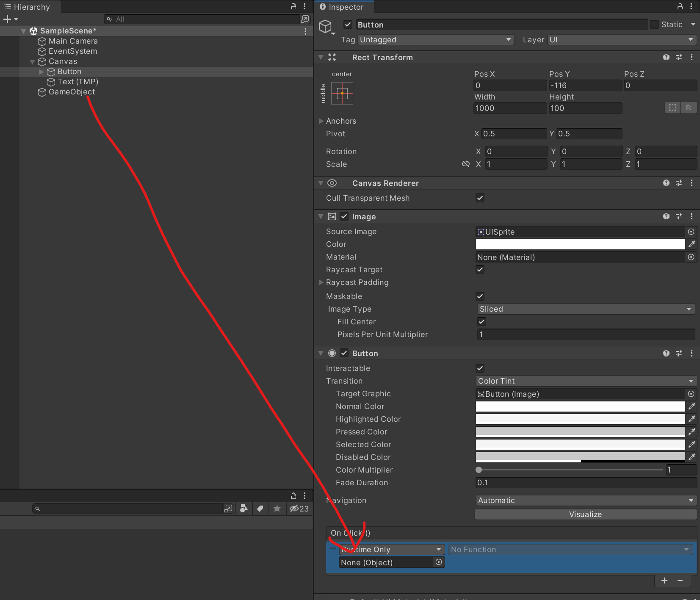Open the Image Type dropdown set to Sliced

[585, 309]
